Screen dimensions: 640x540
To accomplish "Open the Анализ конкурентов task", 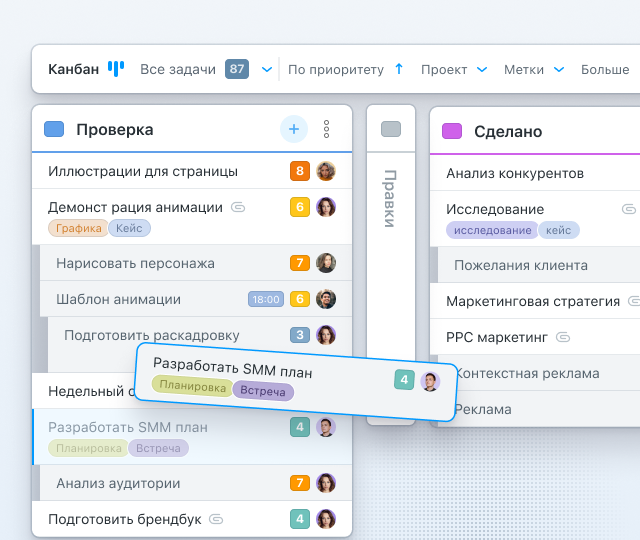I will coord(515,173).
